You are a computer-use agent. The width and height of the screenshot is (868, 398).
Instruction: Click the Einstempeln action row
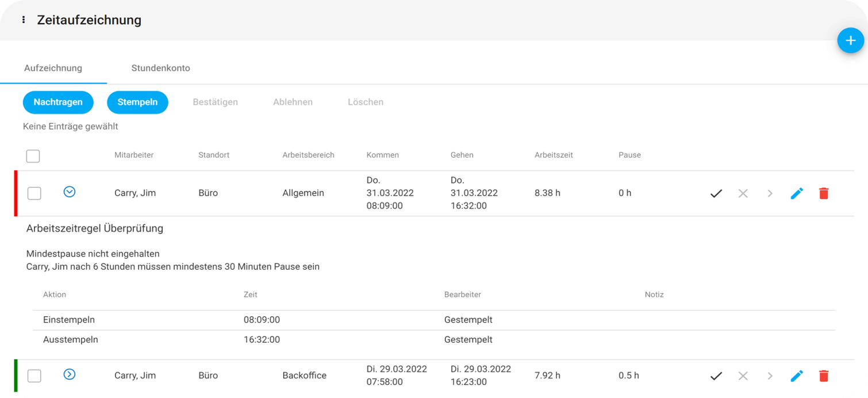click(434, 320)
